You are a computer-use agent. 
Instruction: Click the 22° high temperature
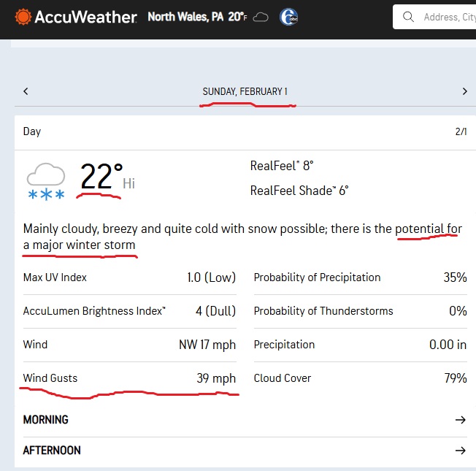point(101,177)
